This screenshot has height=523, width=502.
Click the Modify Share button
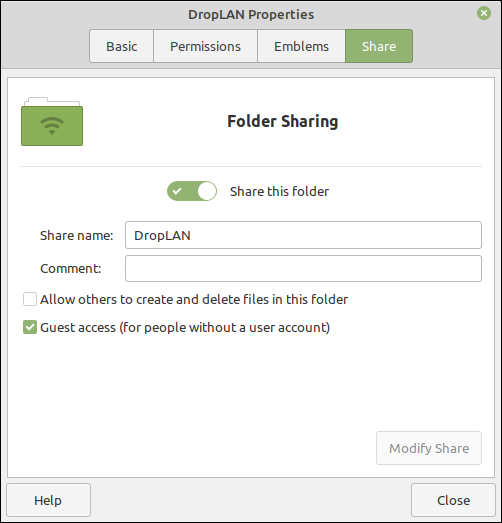click(x=429, y=448)
